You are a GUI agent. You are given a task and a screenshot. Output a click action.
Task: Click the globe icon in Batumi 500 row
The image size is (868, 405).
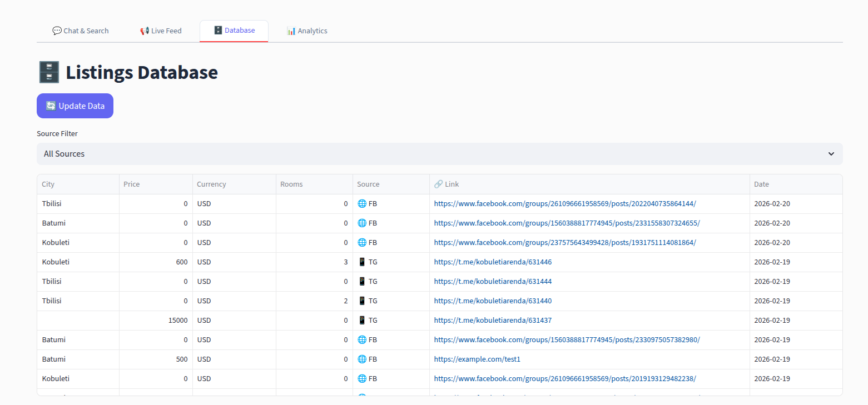click(362, 359)
